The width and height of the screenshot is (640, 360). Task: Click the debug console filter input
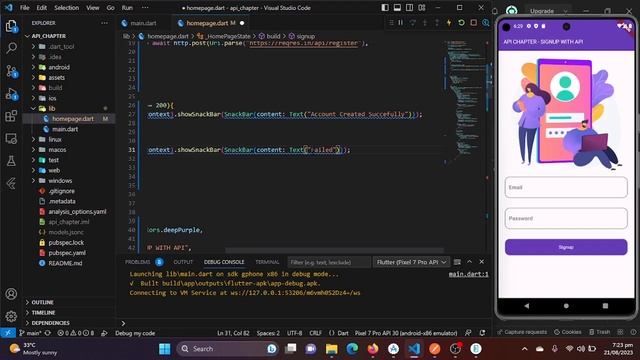[x=329, y=262]
